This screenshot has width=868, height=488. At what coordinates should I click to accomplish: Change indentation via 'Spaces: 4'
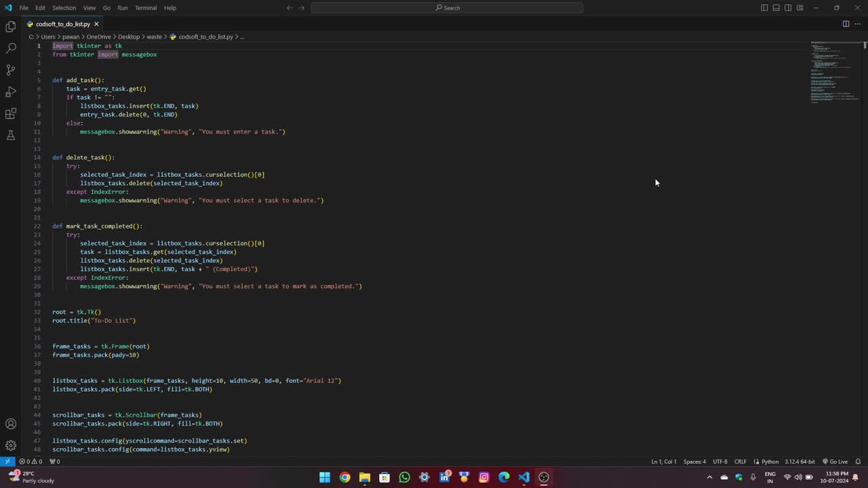(x=694, y=462)
